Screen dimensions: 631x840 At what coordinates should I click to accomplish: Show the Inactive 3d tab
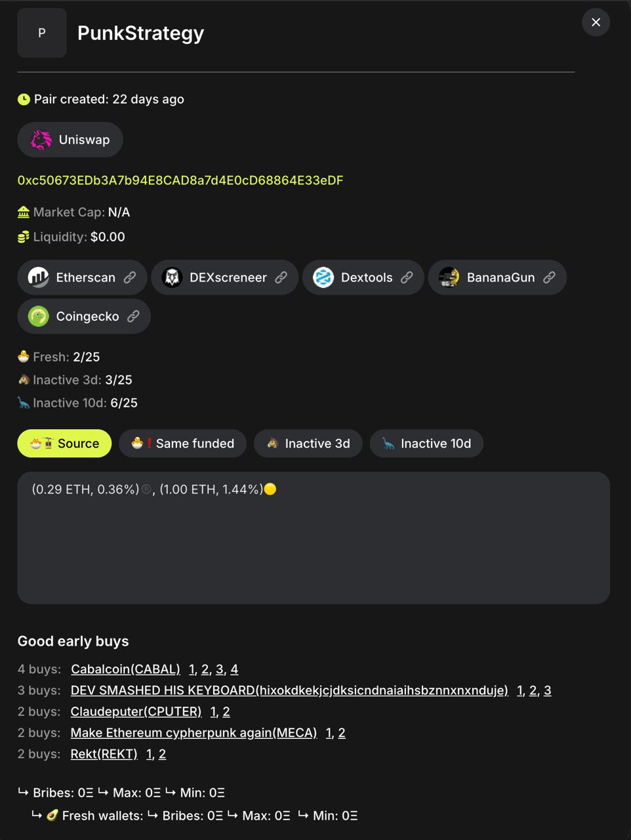(308, 444)
